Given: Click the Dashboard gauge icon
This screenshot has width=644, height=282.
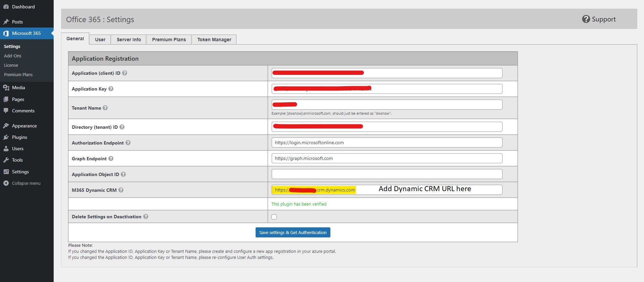Looking at the screenshot, I should 6,7.
